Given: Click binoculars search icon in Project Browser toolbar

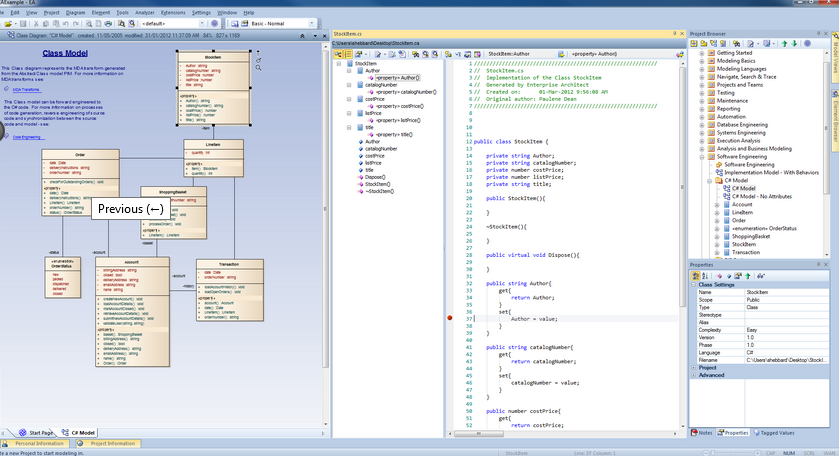Looking at the screenshot, I should click(x=736, y=43).
